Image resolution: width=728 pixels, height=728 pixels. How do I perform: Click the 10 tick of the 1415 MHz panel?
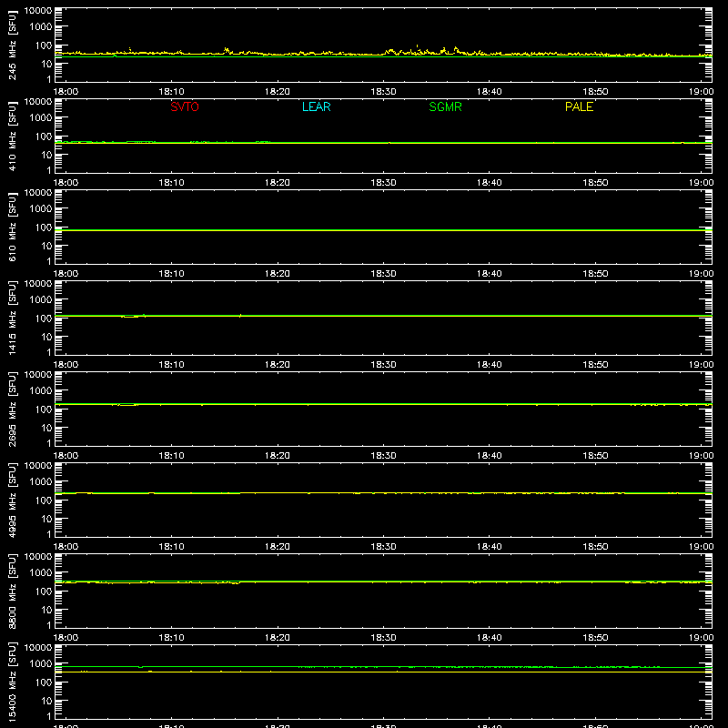tap(47, 337)
